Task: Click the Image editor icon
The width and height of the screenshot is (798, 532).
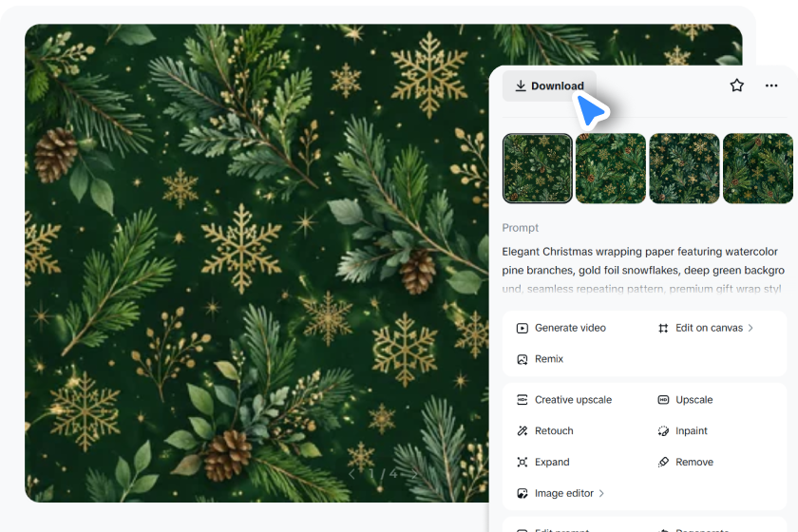Action: point(522,493)
